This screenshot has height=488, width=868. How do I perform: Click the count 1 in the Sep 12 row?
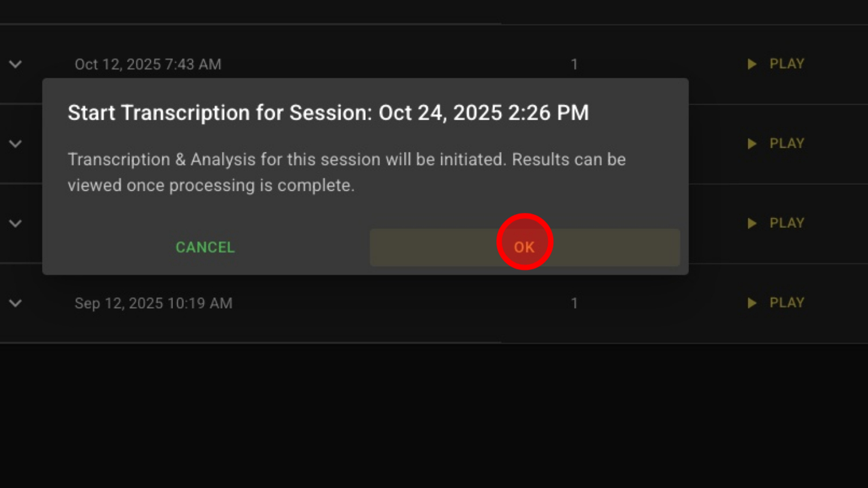(574, 303)
